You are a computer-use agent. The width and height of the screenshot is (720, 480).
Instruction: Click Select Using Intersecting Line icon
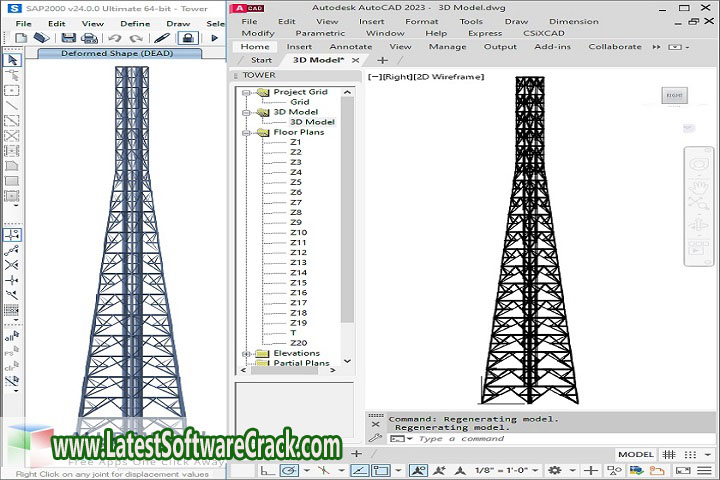tap(12, 381)
